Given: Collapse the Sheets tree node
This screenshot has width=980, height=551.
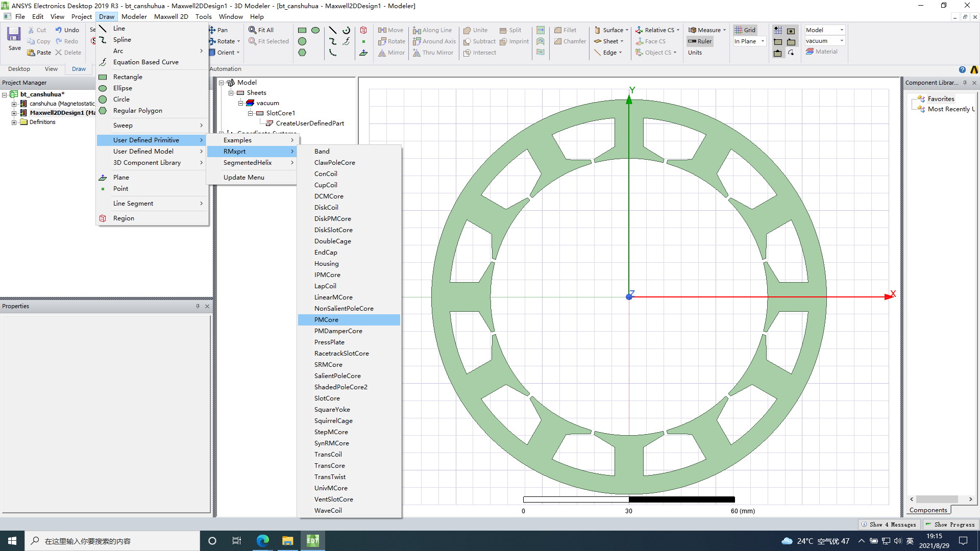Looking at the screenshot, I should pyautogui.click(x=231, y=93).
